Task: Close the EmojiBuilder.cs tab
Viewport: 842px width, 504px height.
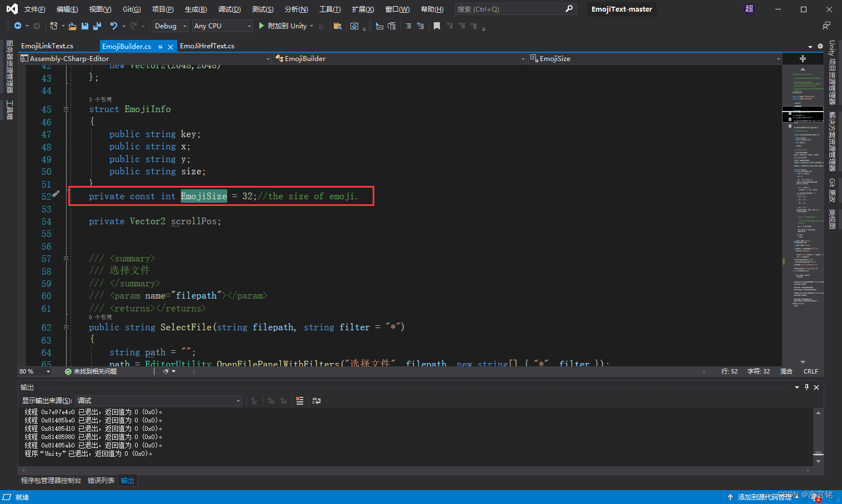Action: (171, 47)
